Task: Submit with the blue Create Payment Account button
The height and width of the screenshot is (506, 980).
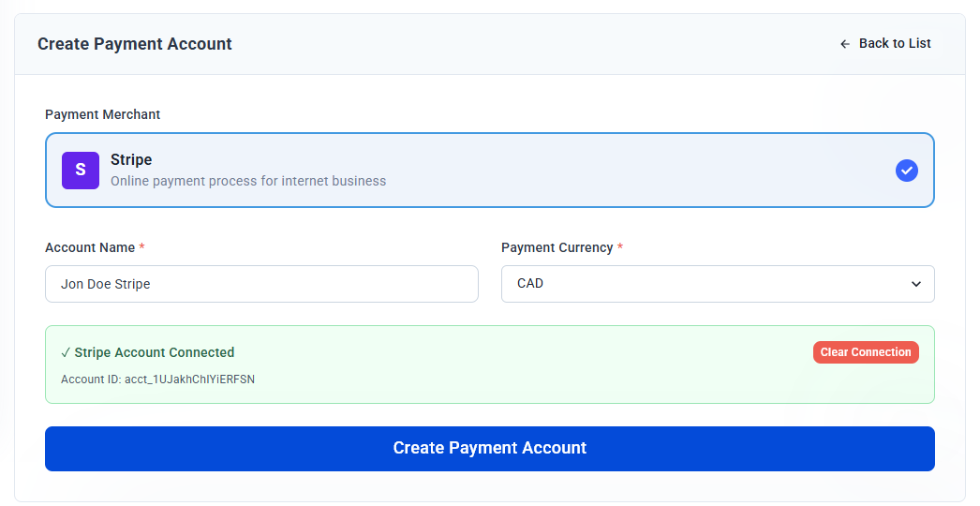Action: coord(490,449)
